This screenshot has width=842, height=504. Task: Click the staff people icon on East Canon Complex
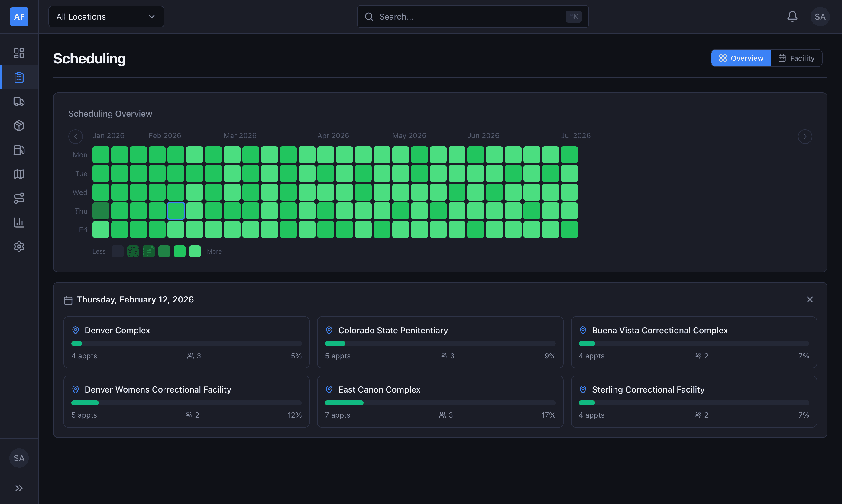(x=442, y=415)
